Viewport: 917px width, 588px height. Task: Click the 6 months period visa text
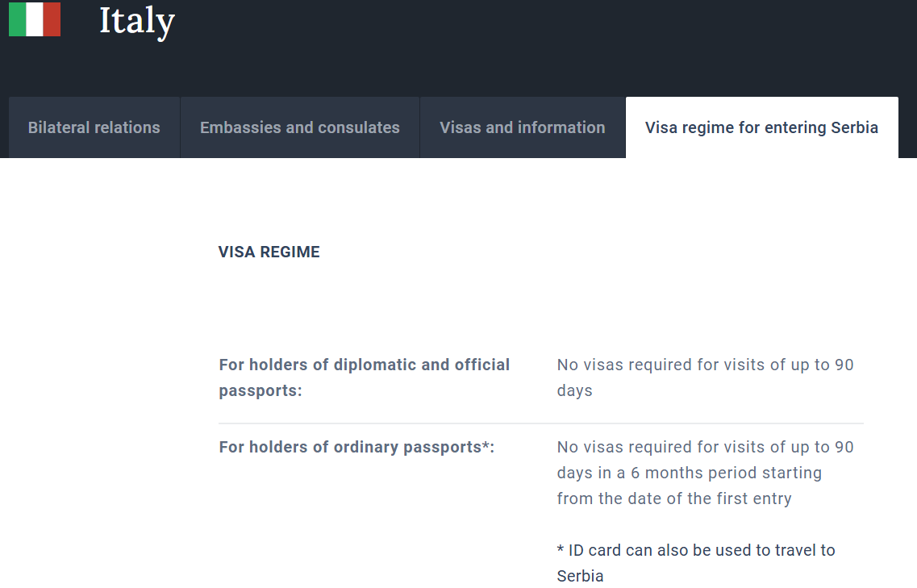[689, 473]
